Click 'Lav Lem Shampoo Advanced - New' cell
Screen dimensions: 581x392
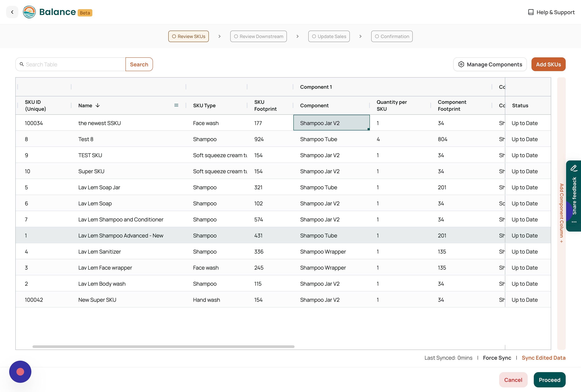click(x=129, y=235)
